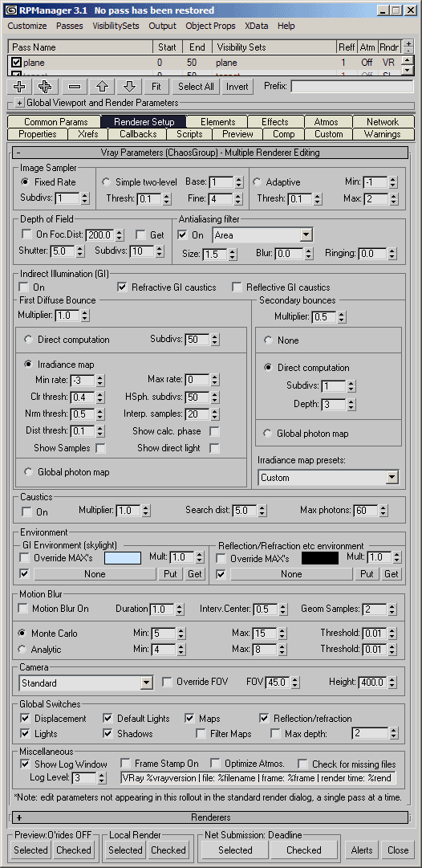Open the Object Props menu
This screenshot has width=422, height=868.
[x=210, y=26]
